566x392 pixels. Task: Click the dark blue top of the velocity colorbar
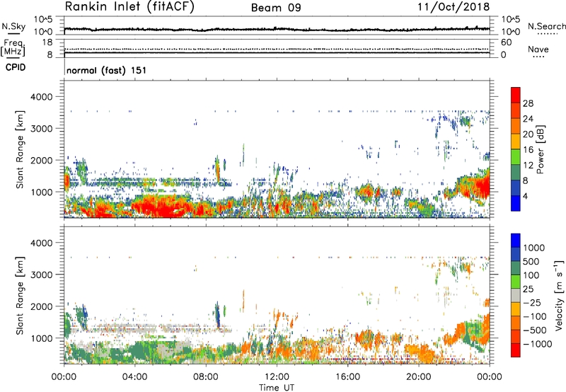pos(516,241)
